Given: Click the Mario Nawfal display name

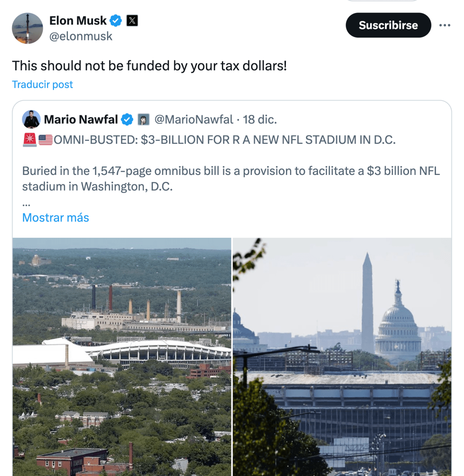Looking at the screenshot, I should (x=80, y=120).
